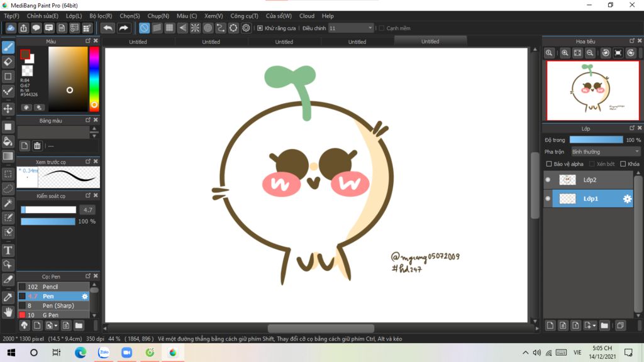Open snap settings gear in the toolbar

(246, 28)
